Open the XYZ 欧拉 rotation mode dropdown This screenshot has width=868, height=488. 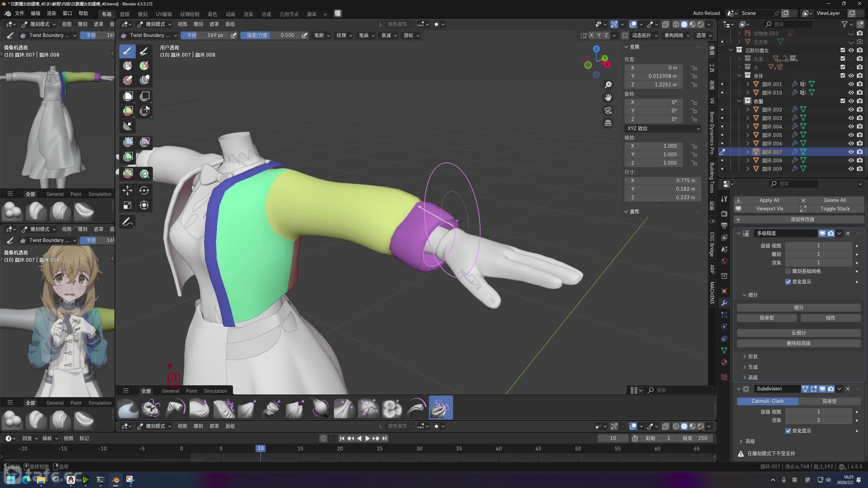[x=663, y=128]
